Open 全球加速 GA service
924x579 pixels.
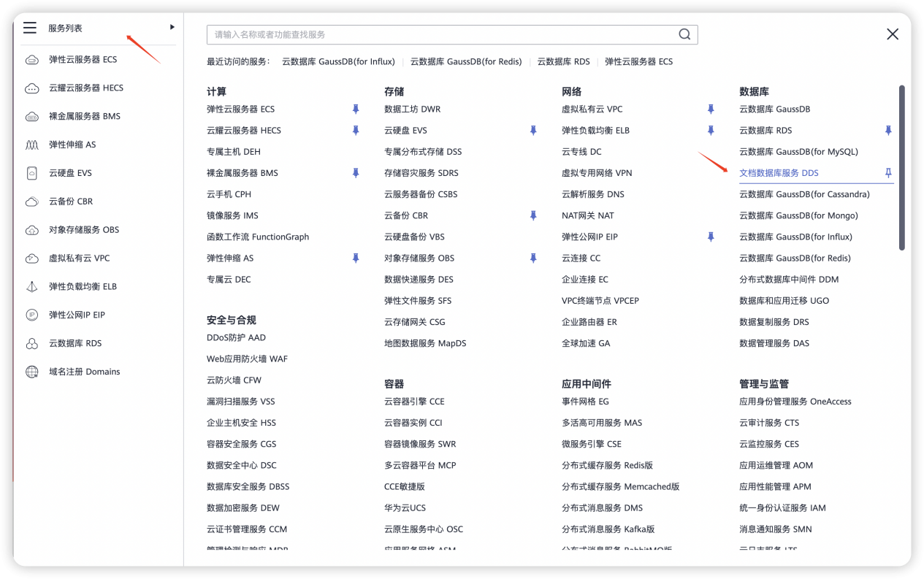coord(586,343)
